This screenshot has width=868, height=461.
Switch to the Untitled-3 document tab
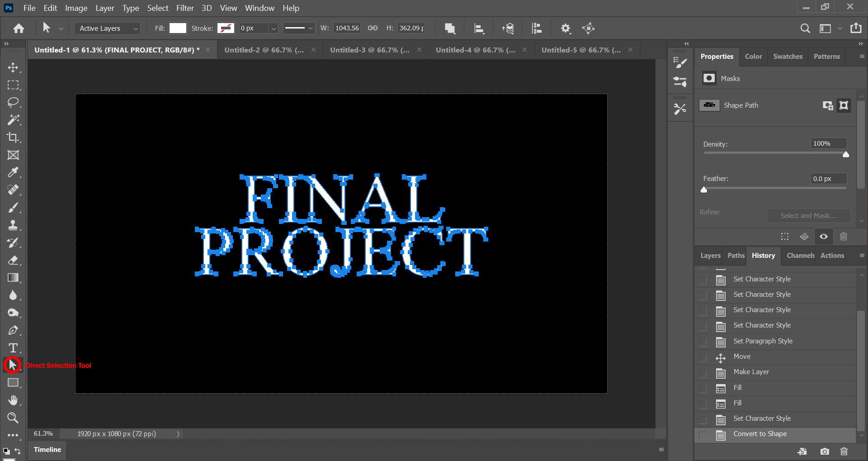369,50
